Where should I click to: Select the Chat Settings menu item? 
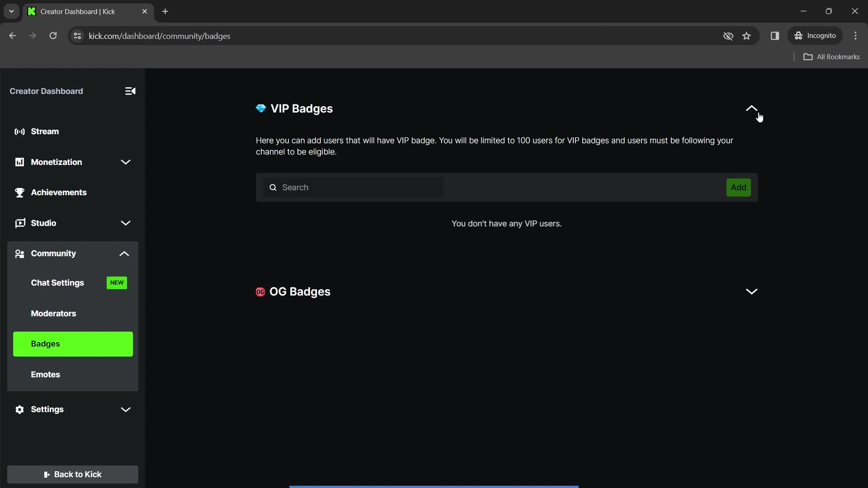(57, 282)
